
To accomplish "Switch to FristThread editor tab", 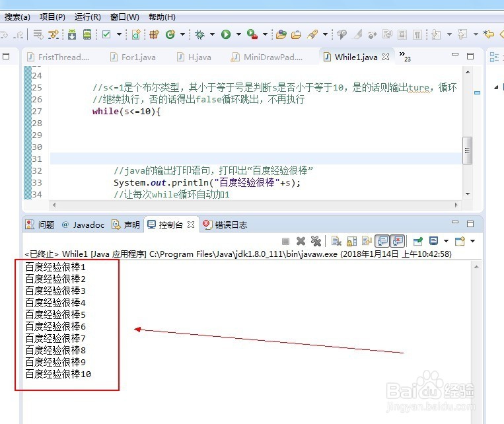I will coord(58,57).
